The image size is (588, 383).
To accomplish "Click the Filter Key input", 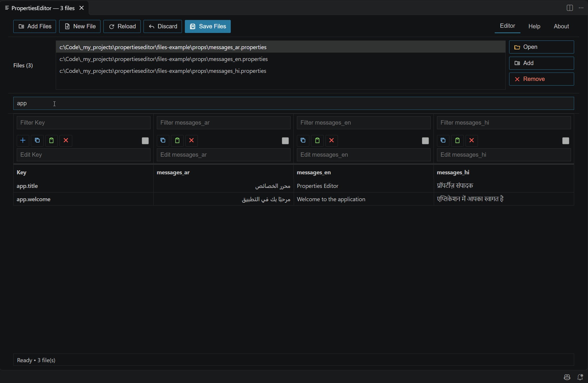I will (83, 123).
